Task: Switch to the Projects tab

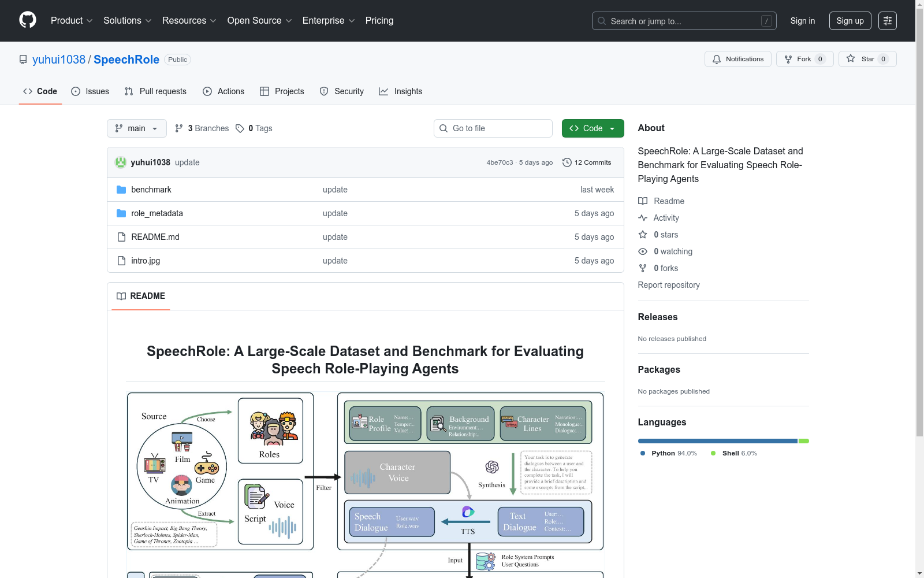Action: coord(282,91)
